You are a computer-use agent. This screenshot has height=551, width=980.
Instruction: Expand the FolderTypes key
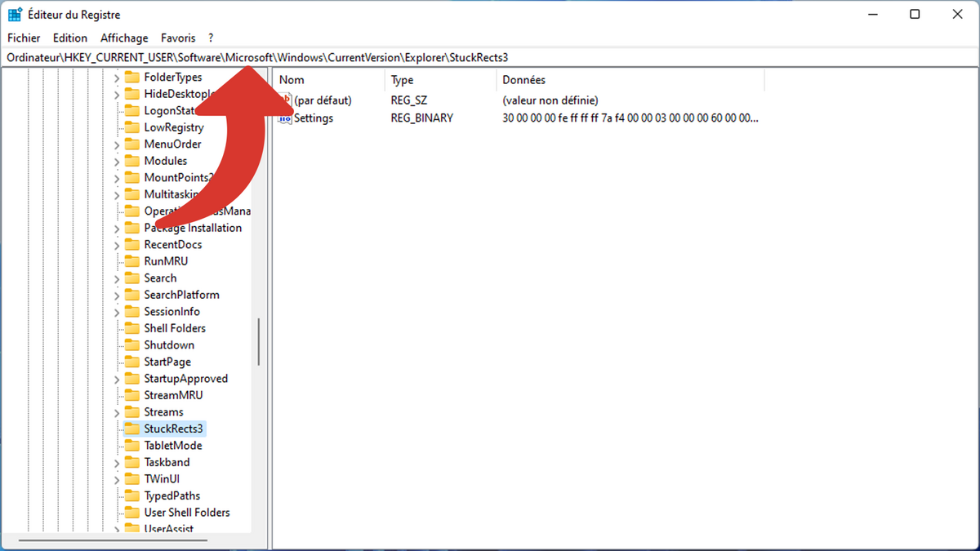(116, 78)
